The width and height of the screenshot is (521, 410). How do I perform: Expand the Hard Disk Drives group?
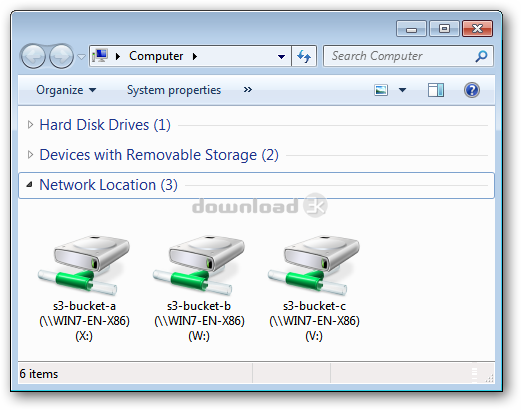pos(30,125)
